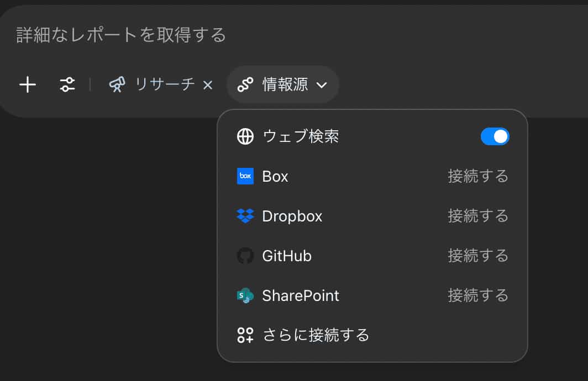Open the tools sliders settings icon
This screenshot has height=381, width=588.
(67, 84)
